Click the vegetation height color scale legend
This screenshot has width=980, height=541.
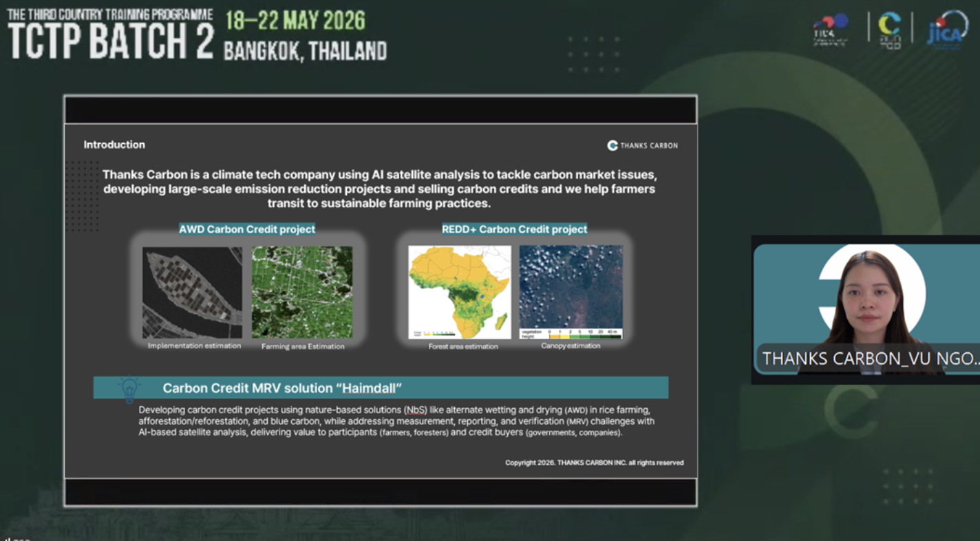pos(571,333)
